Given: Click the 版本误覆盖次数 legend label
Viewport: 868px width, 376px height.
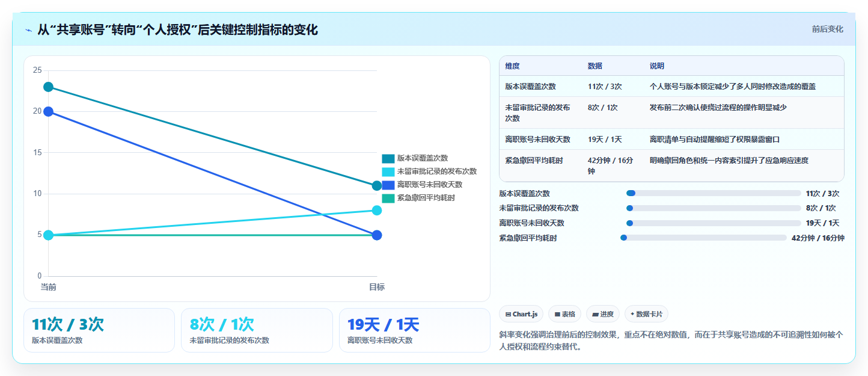Looking at the screenshot, I should pyautogui.click(x=423, y=158).
